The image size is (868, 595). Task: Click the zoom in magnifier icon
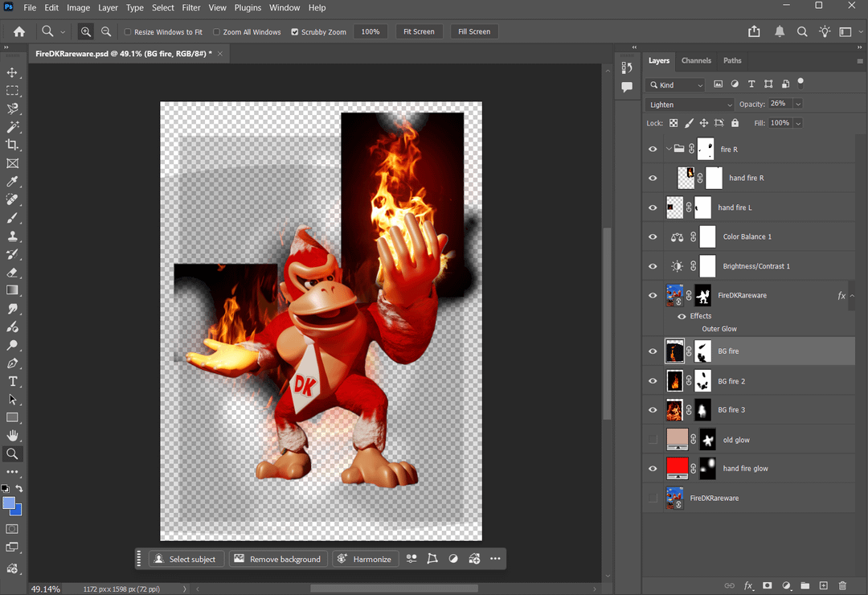[x=86, y=32]
